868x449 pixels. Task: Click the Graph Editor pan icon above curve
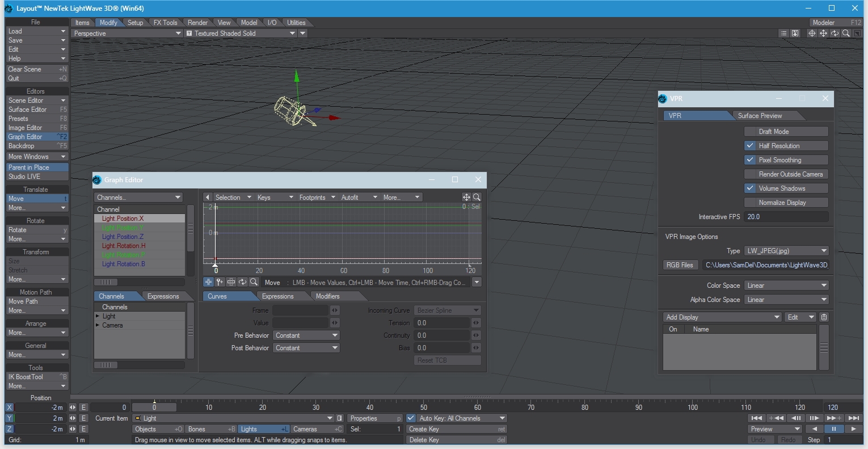click(x=466, y=197)
